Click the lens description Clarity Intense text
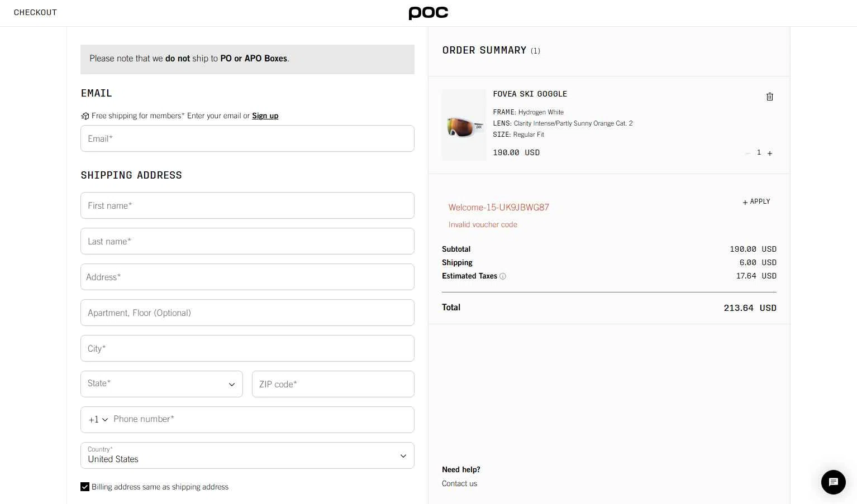This screenshot has height=504, width=857. 563,123
